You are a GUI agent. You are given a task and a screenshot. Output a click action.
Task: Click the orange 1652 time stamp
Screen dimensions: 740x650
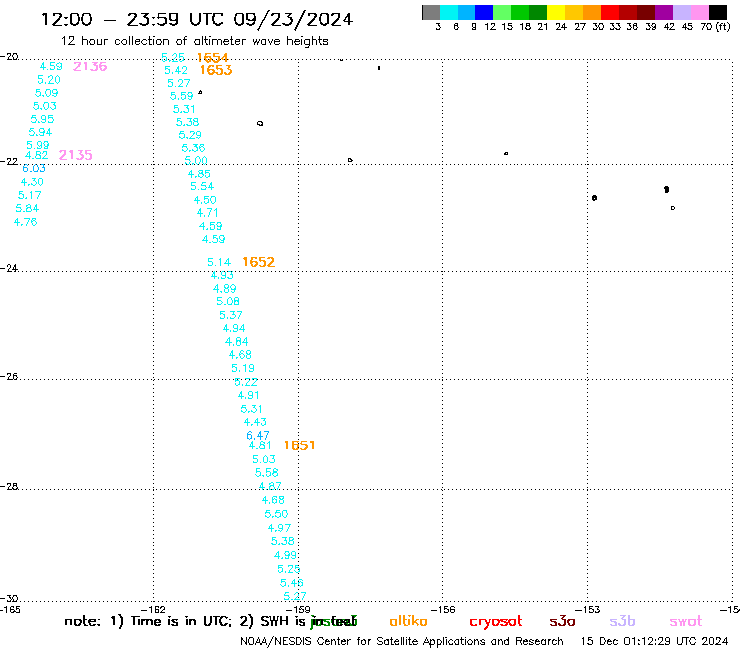point(258,262)
